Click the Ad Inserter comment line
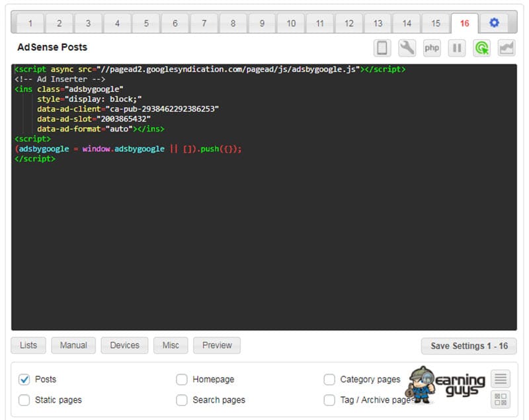Image resolution: width=529 pixels, height=420 pixels. coord(60,79)
